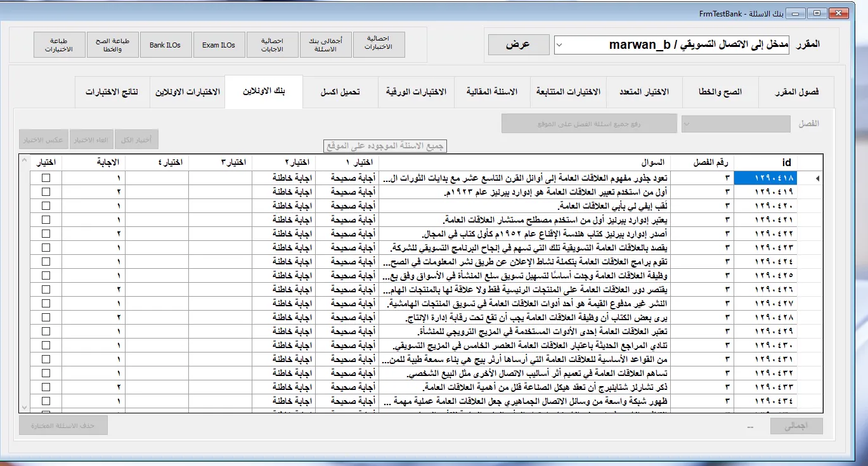Click أجابة صحيحة cell in row ١٢٩٠٤٢٣
This screenshot has width=868, height=466.
347,248
